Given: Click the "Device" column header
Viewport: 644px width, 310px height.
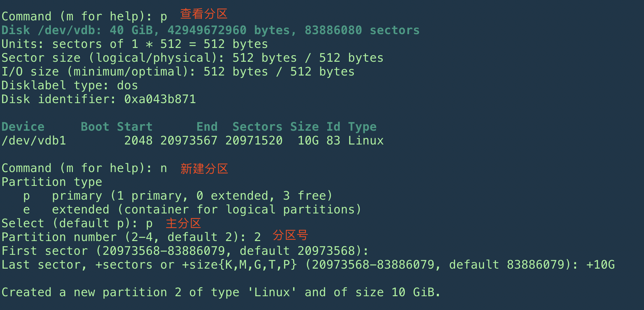Looking at the screenshot, I should (x=23, y=127).
